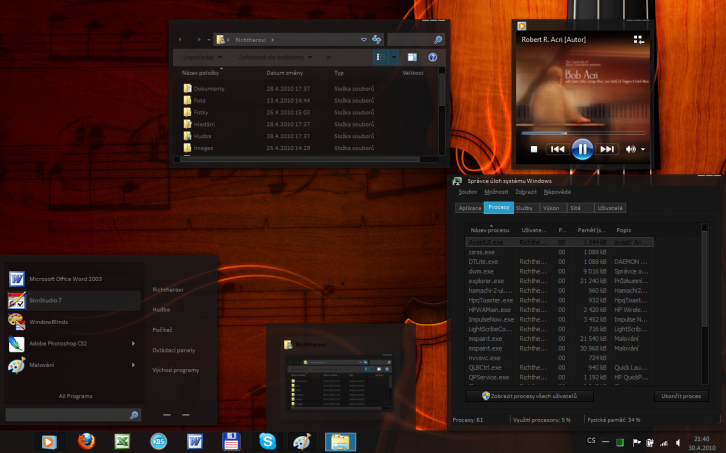Open Excel from the taskbar
This screenshot has width=726, height=453.
click(x=122, y=441)
